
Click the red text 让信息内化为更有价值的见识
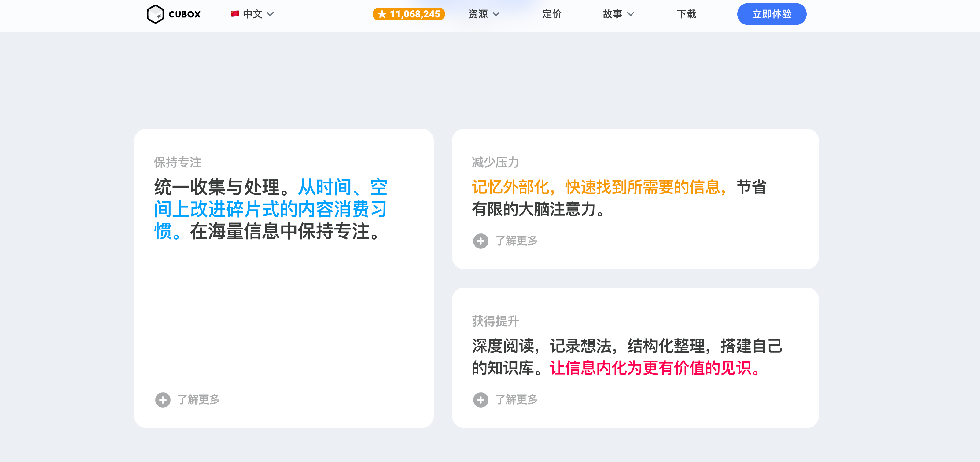(654, 368)
